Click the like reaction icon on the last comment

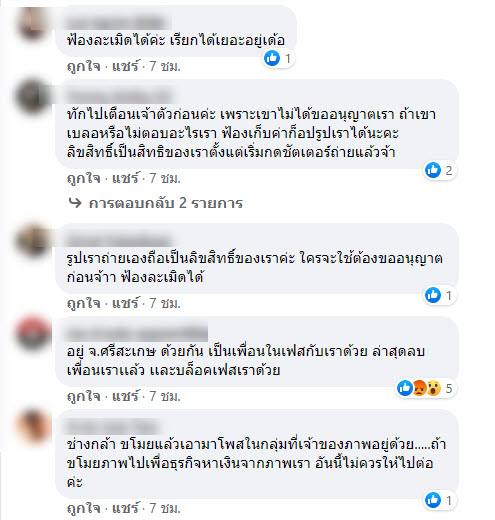coord(433,500)
